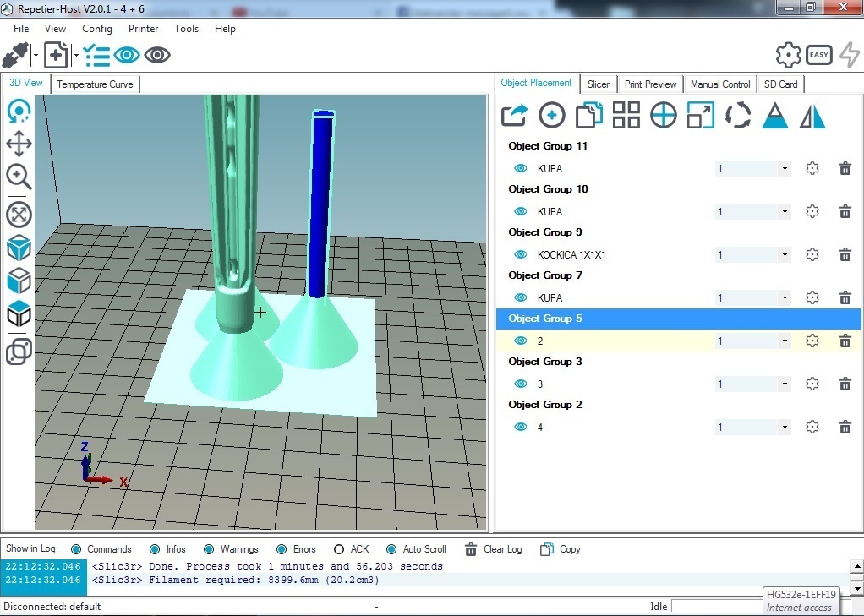
Task: Click the Scale Object icon
Action: tap(700, 116)
